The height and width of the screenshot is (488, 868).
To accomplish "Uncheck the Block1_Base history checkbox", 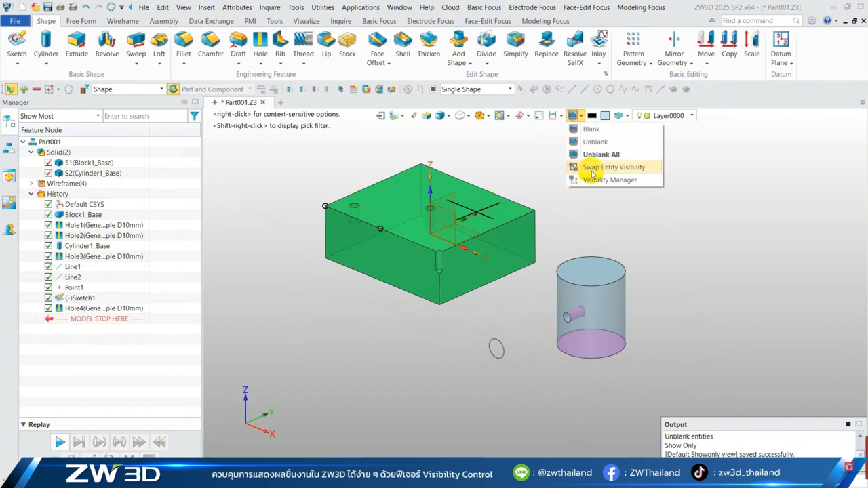I will [x=48, y=215].
